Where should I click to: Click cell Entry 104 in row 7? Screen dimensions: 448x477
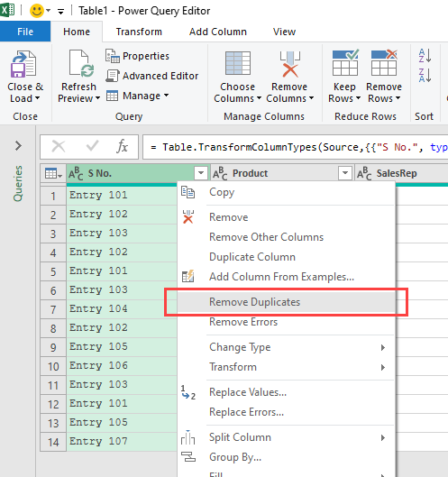click(122, 309)
